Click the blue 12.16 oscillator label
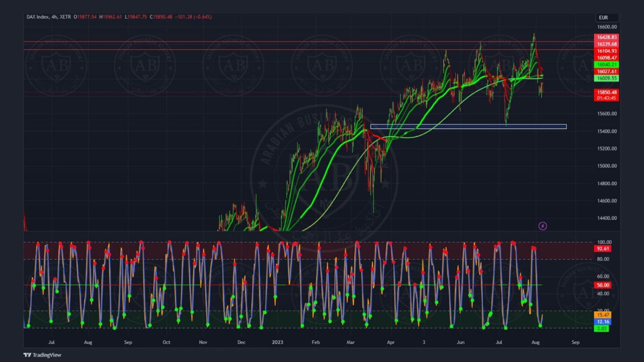This screenshot has width=644, height=362. point(603,322)
